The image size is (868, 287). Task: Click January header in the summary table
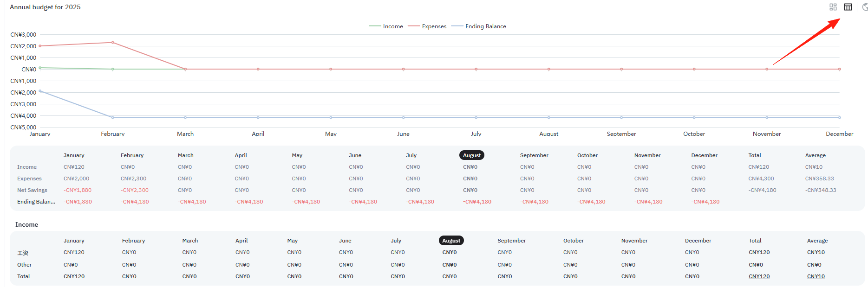coord(74,155)
